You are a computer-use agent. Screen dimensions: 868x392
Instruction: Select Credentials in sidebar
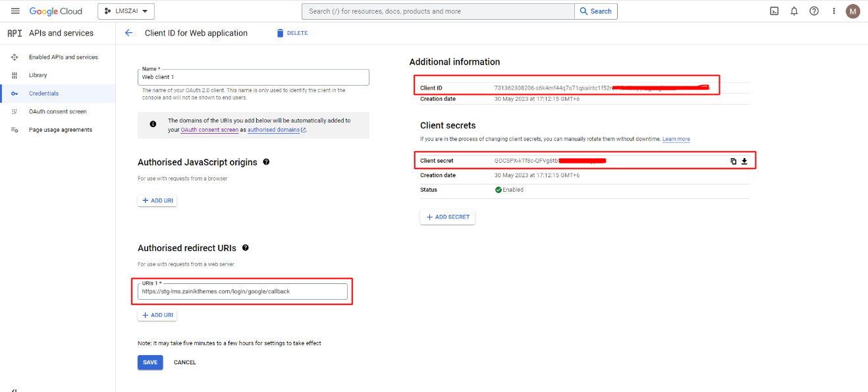tap(43, 94)
